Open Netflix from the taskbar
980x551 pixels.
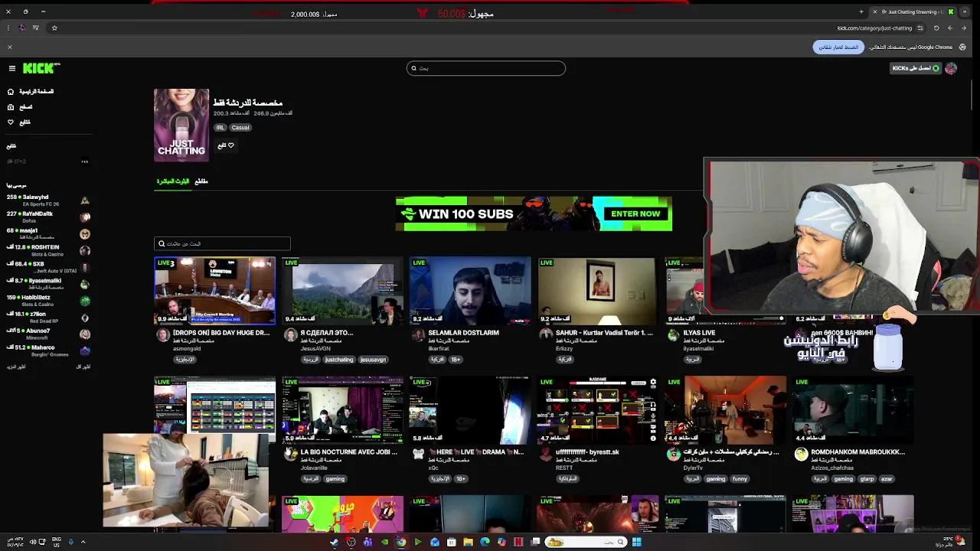[x=518, y=543]
